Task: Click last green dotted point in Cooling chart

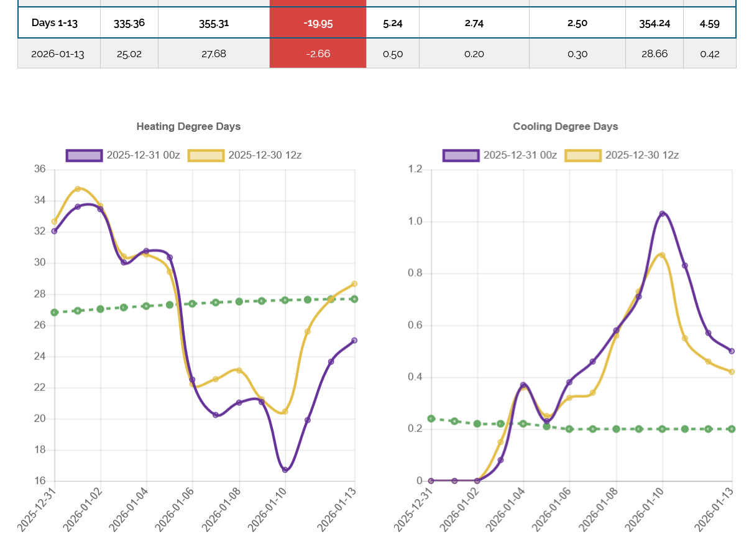Action: tap(732, 429)
